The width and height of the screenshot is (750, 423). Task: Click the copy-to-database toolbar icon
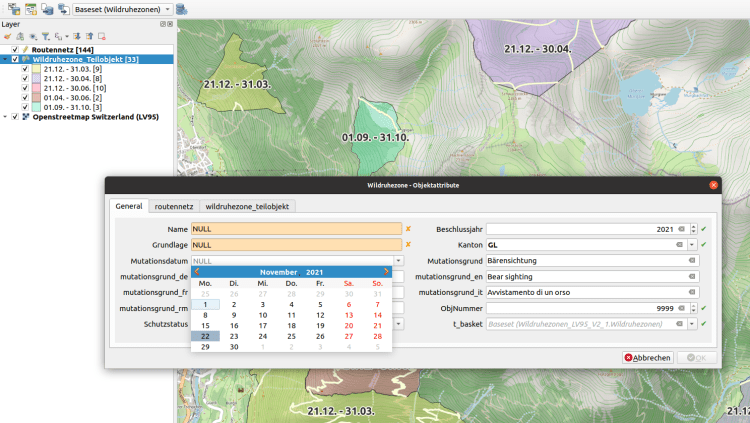pyautogui.click(x=47, y=9)
